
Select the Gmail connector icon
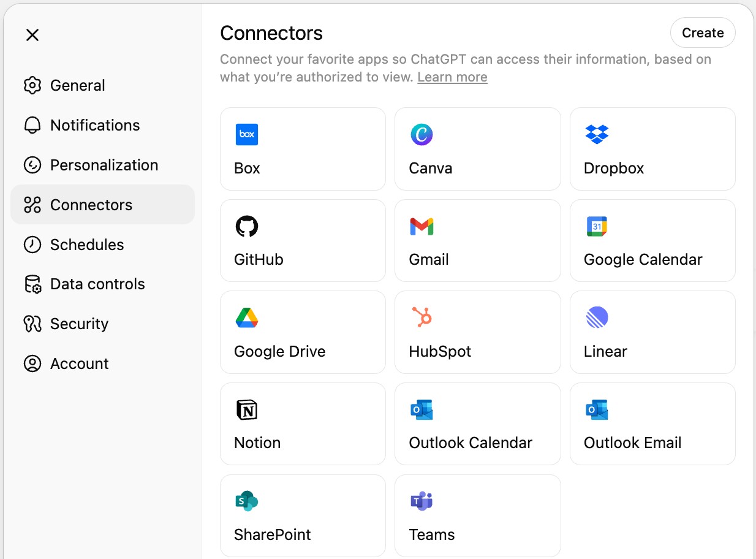click(x=421, y=226)
